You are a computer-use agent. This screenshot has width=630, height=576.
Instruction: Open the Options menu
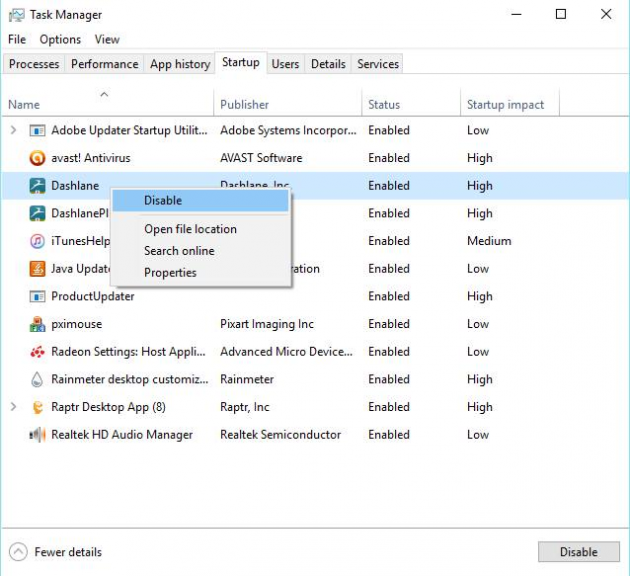click(x=60, y=39)
